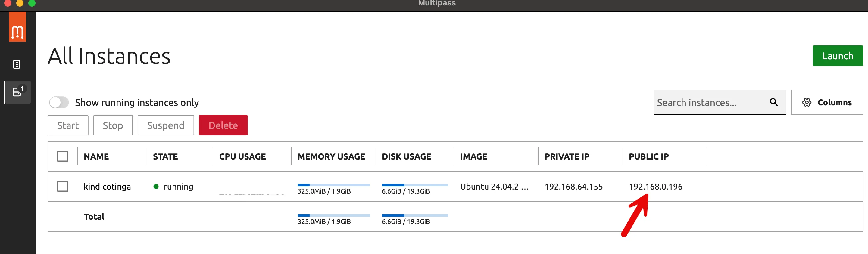Click the red close window button

tap(8, 3)
